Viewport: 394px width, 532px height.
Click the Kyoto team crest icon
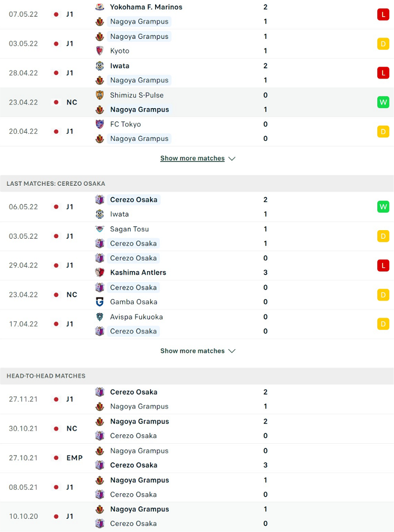point(100,51)
